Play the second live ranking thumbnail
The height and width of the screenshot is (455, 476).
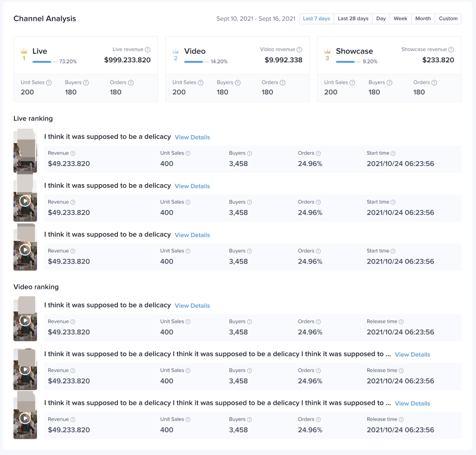point(25,200)
